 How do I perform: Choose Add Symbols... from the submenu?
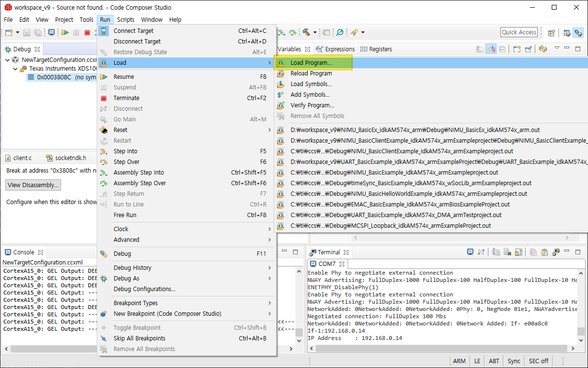pyautogui.click(x=431, y=95)
